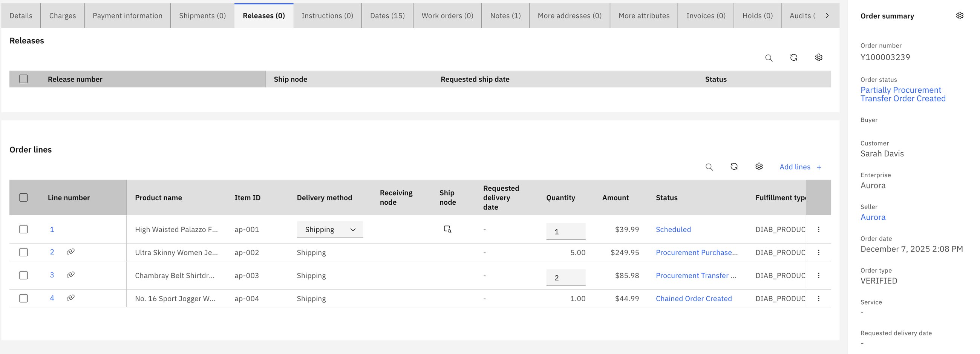Switch to the Details tab

coord(21,15)
